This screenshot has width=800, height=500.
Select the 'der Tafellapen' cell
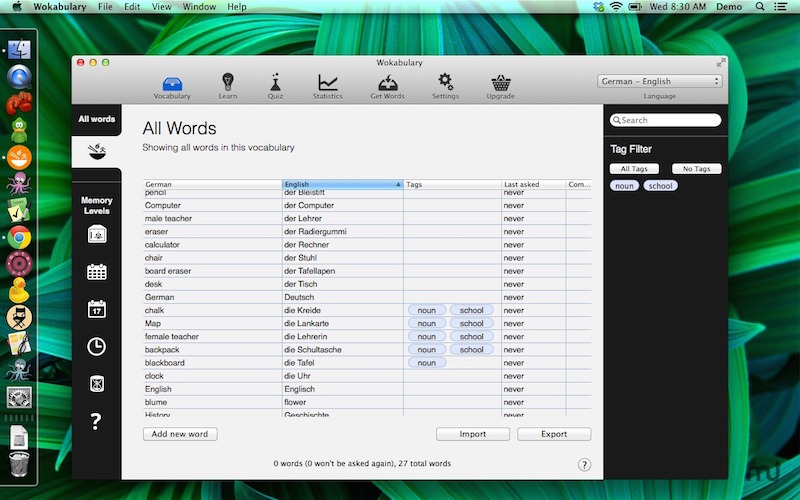point(342,271)
